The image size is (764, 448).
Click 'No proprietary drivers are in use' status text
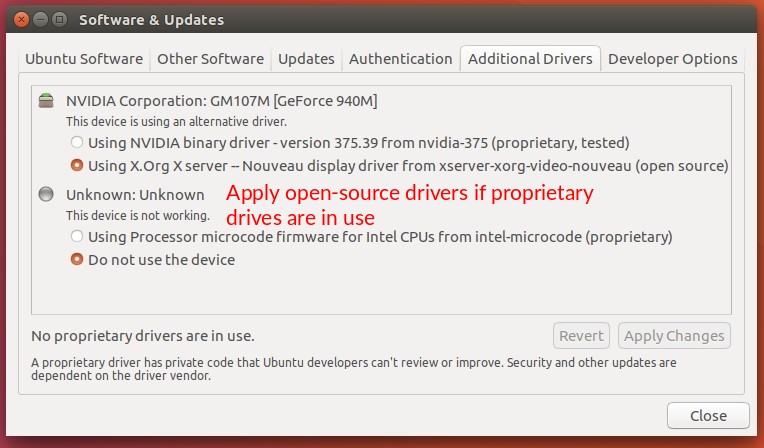pyautogui.click(x=143, y=336)
